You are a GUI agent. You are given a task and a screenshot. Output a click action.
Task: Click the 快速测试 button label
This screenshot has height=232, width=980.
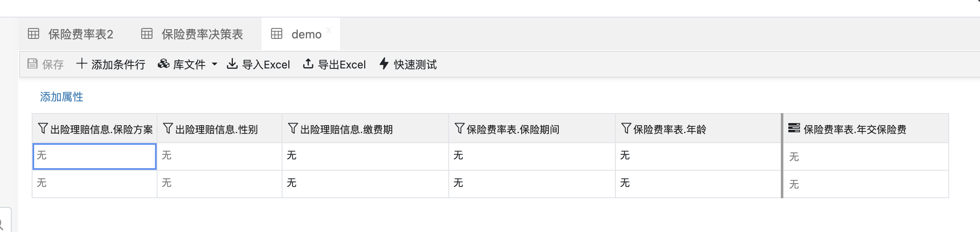pos(415,65)
